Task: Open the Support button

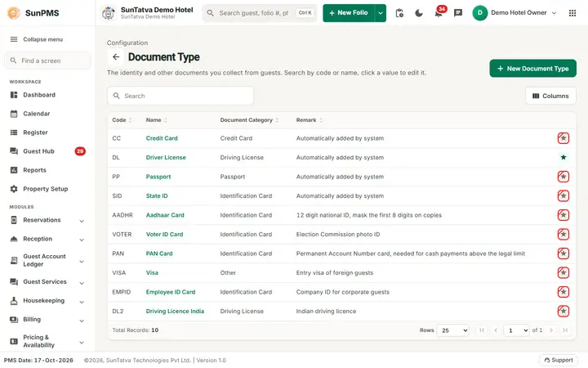Action: click(559, 360)
